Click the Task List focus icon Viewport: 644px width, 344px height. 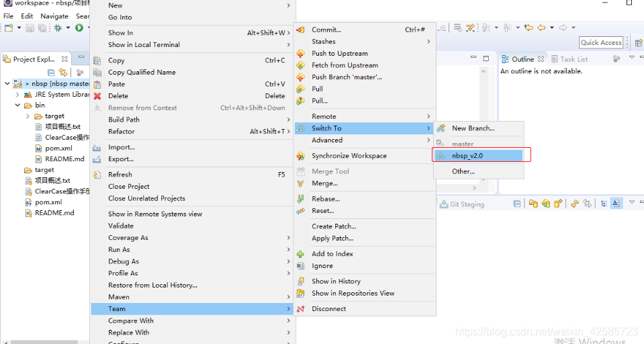[x=616, y=58]
